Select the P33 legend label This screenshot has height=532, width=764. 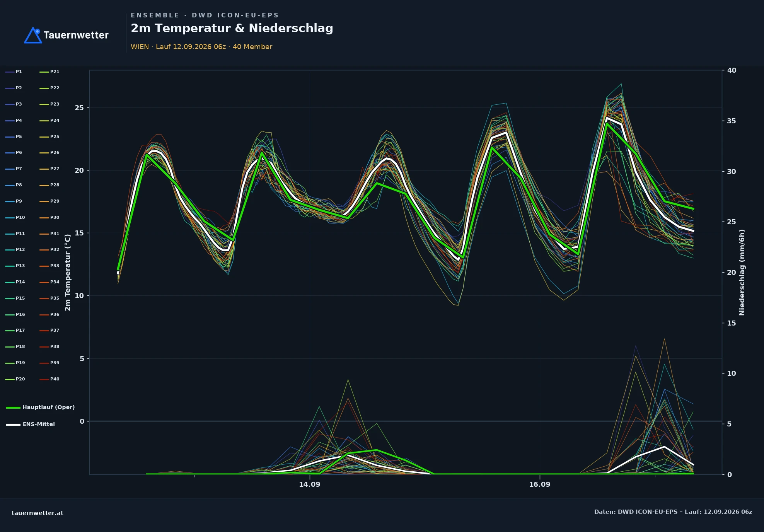coord(55,266)
